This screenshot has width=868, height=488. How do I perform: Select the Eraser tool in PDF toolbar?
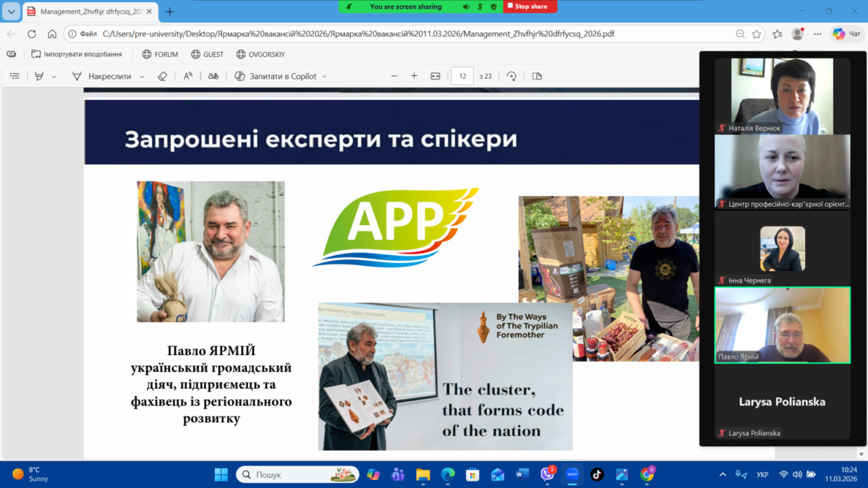point(163,76)
